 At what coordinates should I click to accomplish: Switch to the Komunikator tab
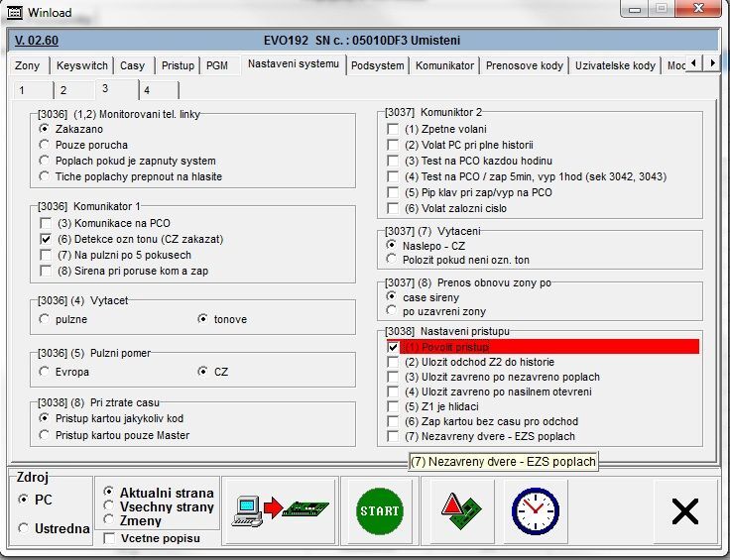444,65
